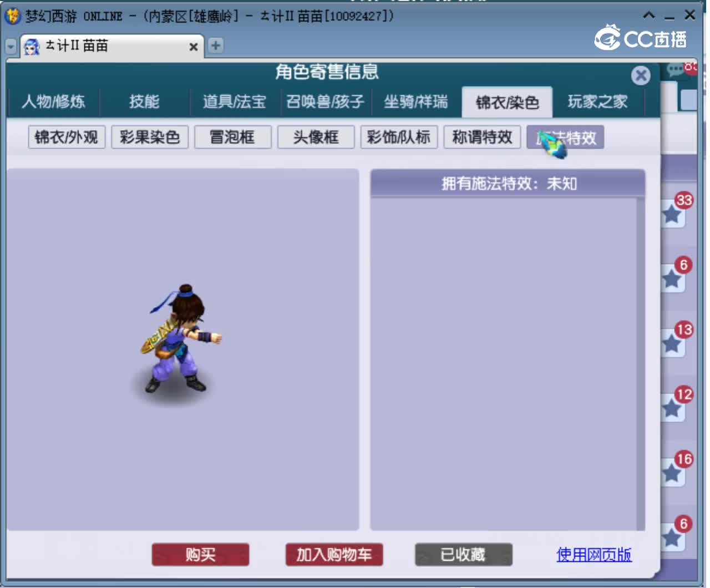Open the 使用网页版 link

tap(594, 555)
